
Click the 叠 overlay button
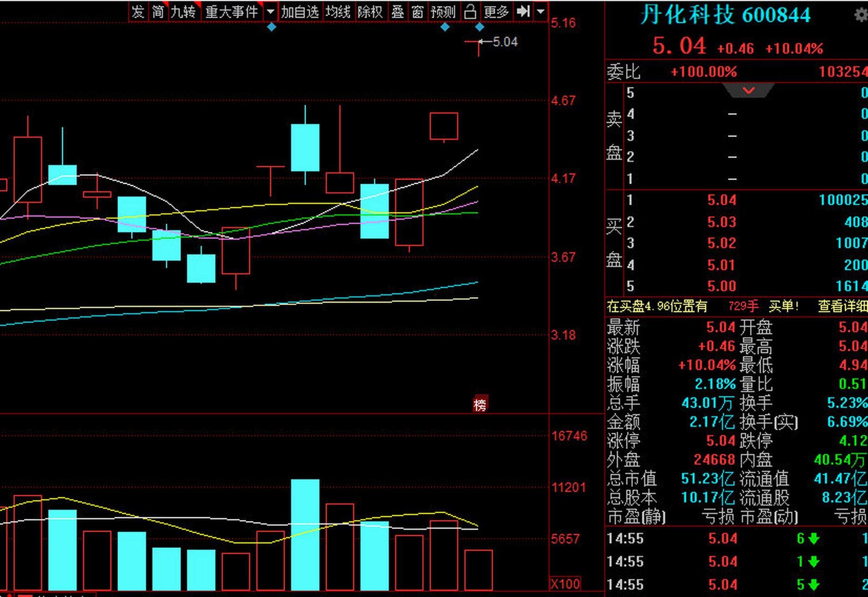397,12
